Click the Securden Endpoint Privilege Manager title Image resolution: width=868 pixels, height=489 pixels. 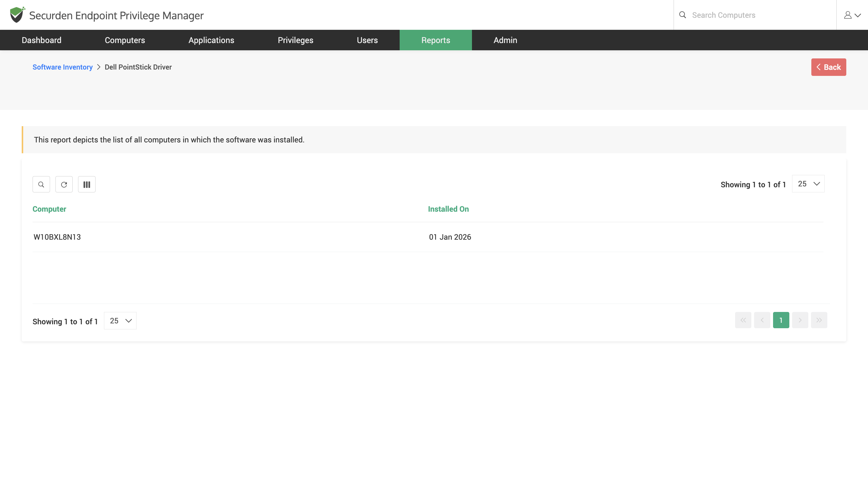pos(116,15)
